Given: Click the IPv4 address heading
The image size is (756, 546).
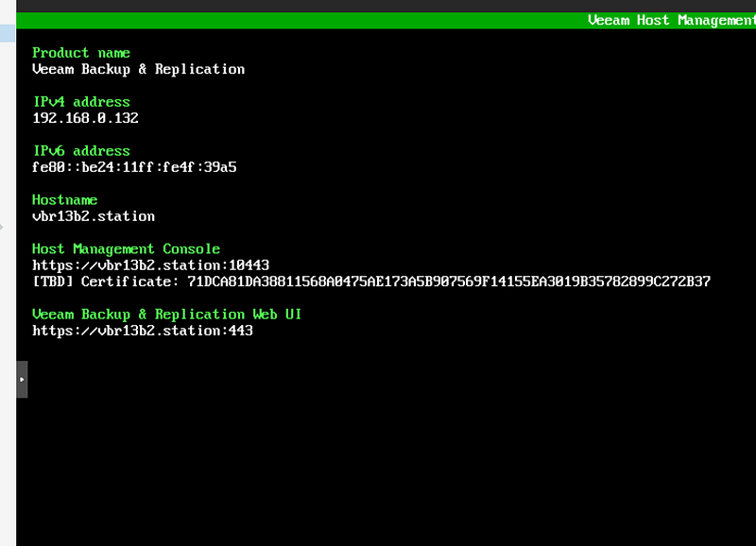Looking at the screenshot, I should pos(80,102).
